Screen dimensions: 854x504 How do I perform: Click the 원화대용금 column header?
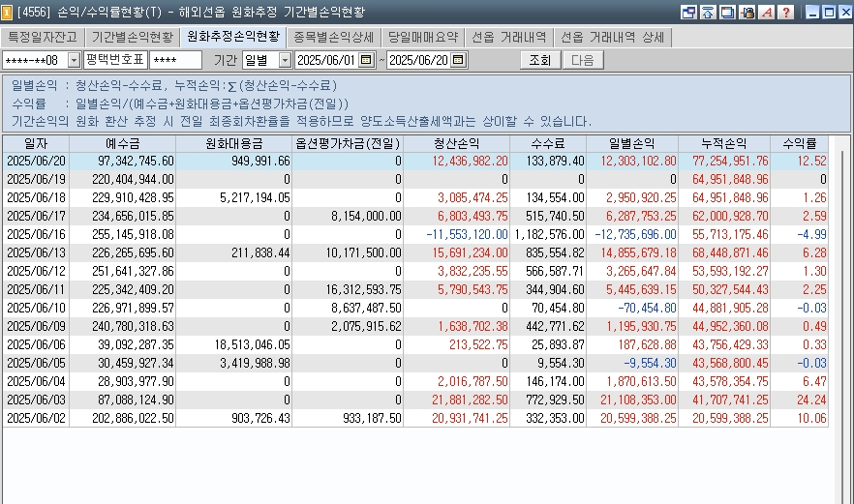click(233, 144)
